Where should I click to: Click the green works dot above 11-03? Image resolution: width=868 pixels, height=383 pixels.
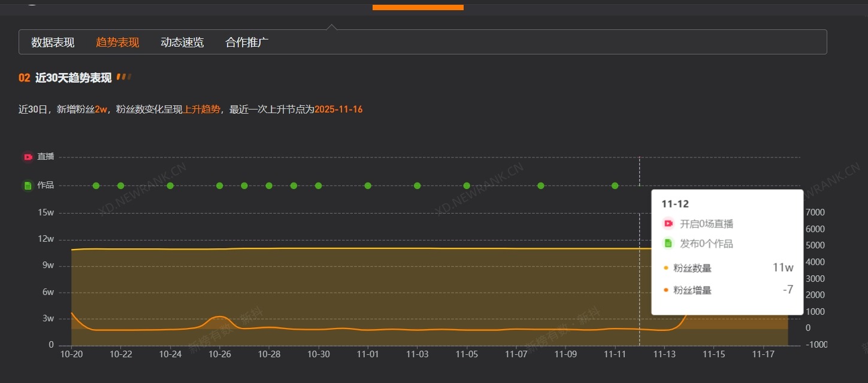[417, 186]
